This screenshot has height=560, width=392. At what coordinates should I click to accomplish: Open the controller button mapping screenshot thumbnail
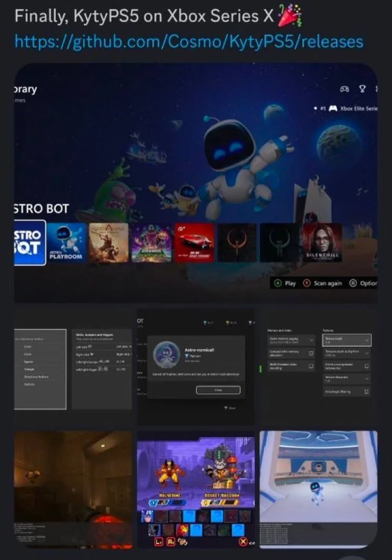pos(73,367)
